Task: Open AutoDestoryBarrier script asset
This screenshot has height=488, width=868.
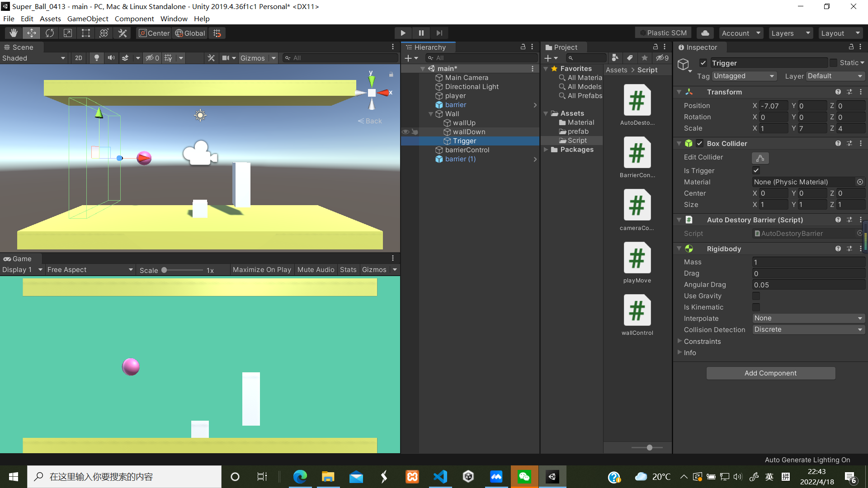Action: tap(637, 105)
